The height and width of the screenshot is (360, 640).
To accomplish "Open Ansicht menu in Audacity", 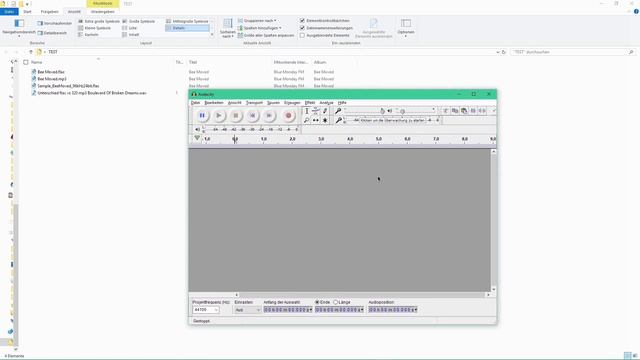I will tap(235, 103).
